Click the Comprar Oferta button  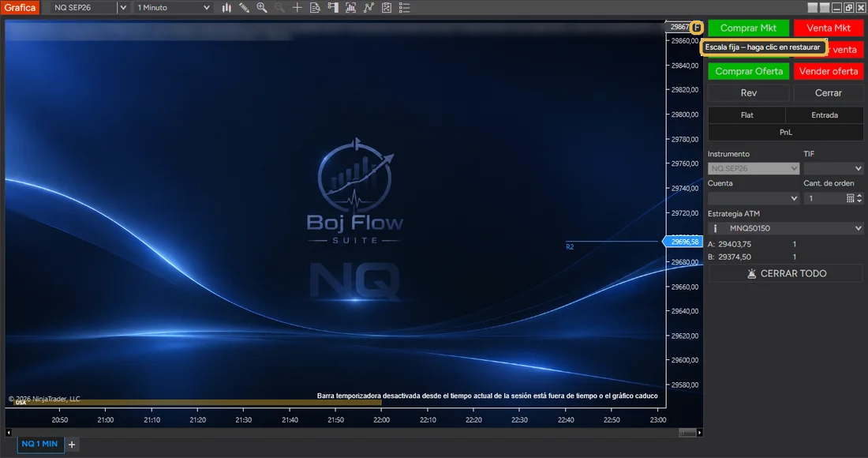click(748, 71)
